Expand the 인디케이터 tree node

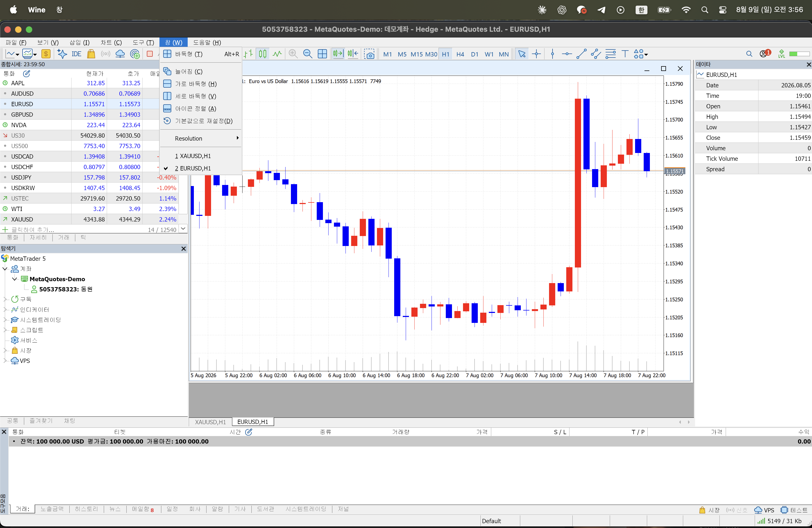[x=5, y=310]
